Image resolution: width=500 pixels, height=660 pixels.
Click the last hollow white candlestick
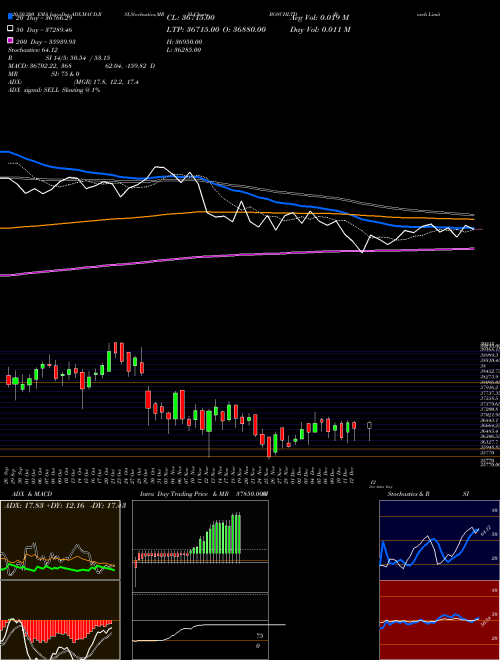pos(370,426)
